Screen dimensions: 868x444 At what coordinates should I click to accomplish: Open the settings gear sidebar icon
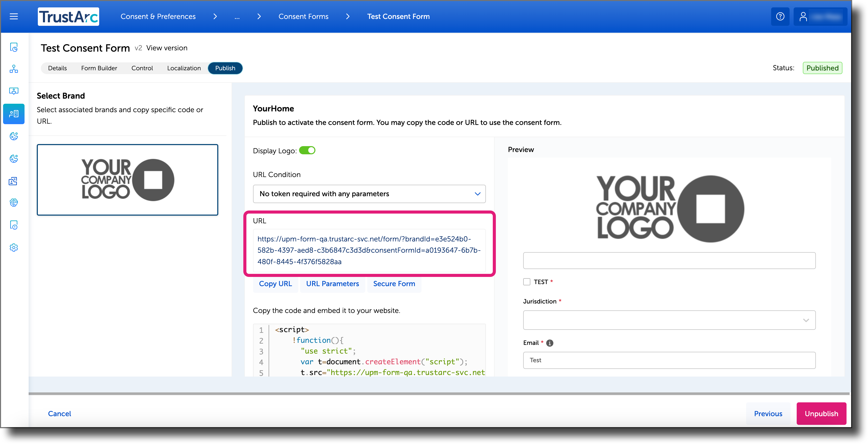tap(14, 248)
